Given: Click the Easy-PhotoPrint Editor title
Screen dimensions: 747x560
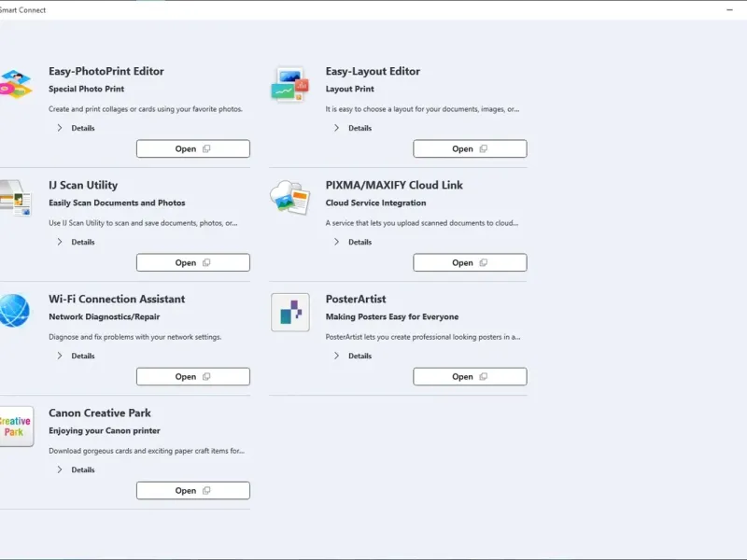Looking at the screenshot, I should 106,72.
